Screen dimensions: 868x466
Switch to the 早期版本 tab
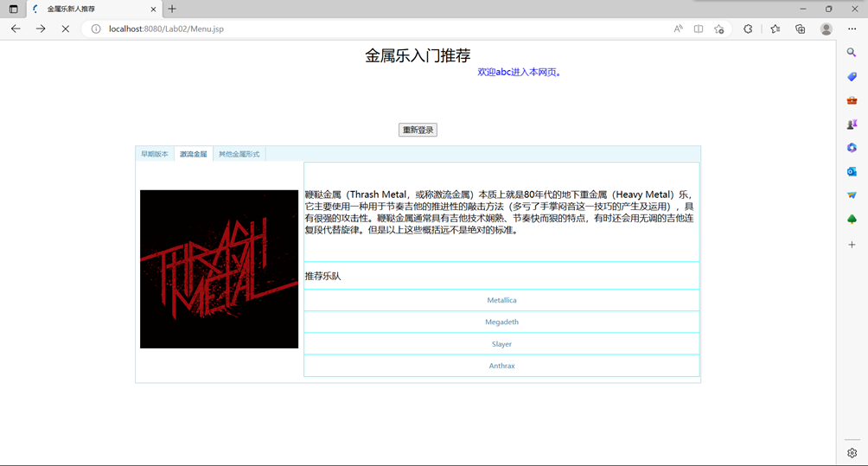[155, 154]
